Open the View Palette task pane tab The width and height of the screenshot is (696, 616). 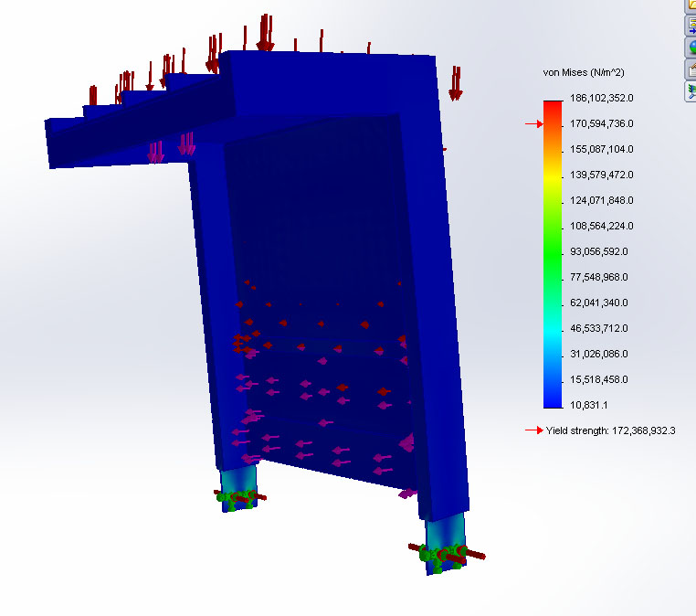(x=691, y=26)
